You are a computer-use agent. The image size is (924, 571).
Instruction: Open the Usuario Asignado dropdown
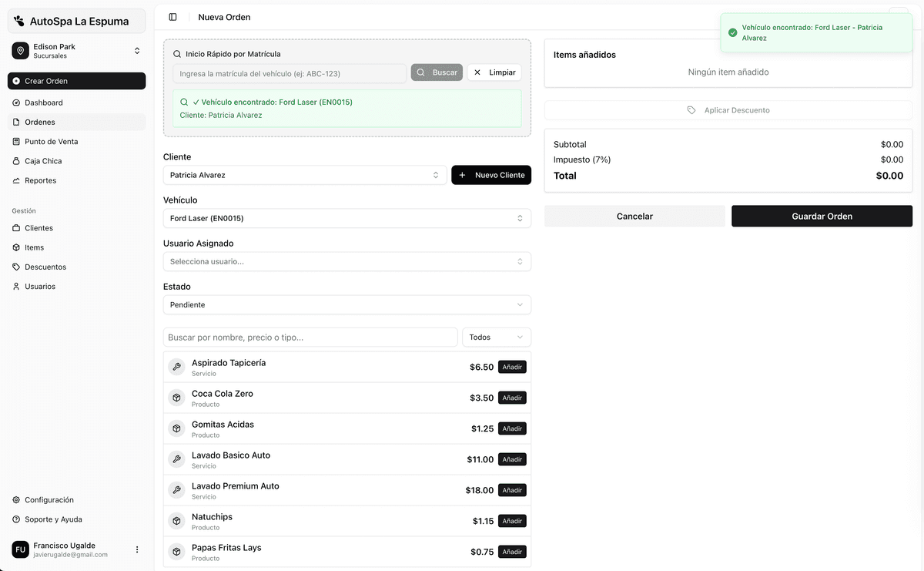click(346, 261)
